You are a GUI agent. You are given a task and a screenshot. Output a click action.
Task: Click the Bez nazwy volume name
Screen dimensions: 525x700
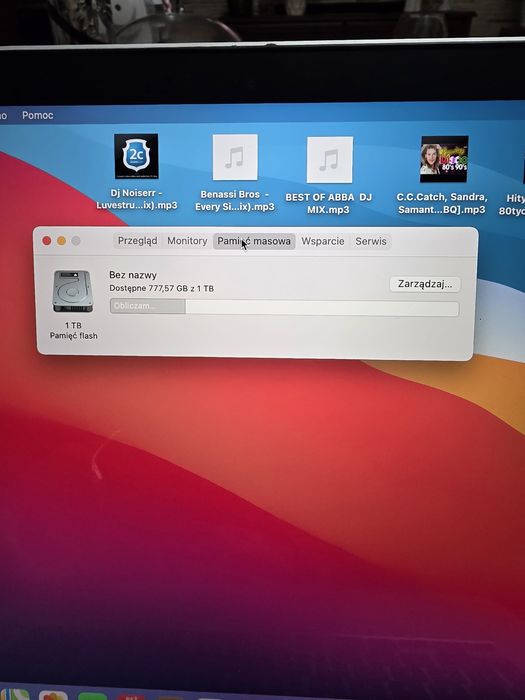(133, 275)
